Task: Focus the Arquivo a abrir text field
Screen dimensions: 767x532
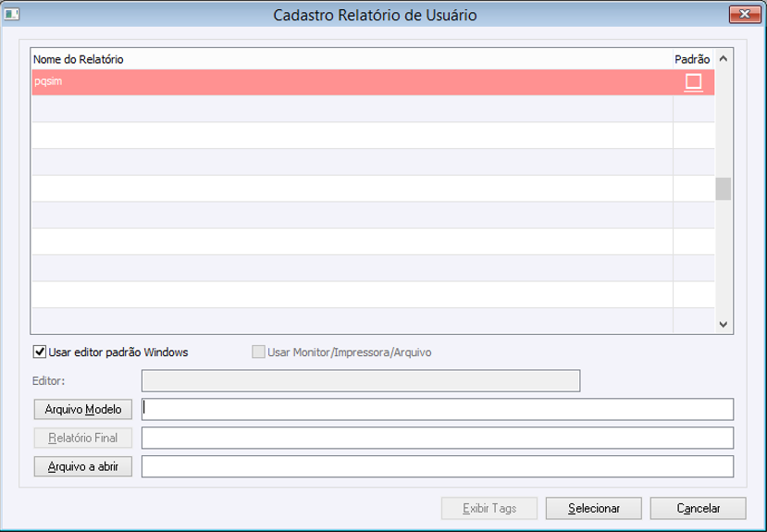Action: point(437,466)
